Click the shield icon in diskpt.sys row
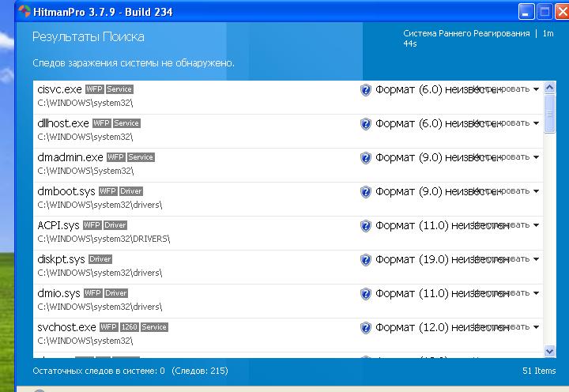 [x=365, y=259]
